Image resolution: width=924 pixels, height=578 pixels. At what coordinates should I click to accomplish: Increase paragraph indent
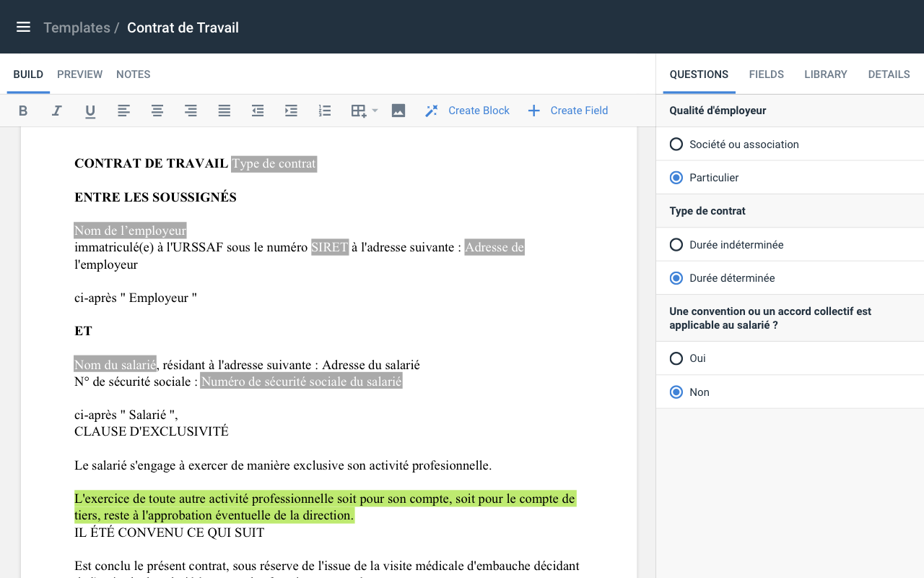[291, 111]
